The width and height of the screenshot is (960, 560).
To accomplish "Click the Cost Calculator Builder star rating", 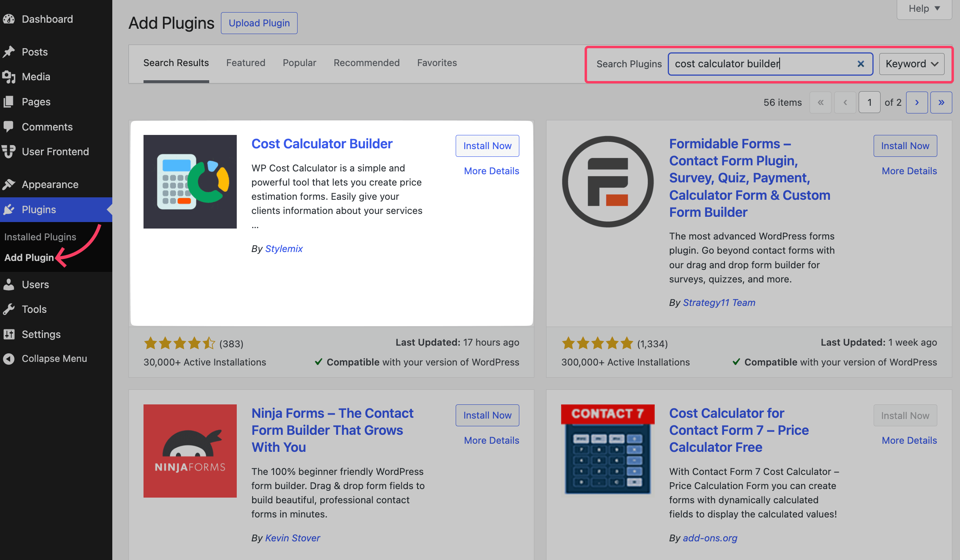I will pos(180,344).
